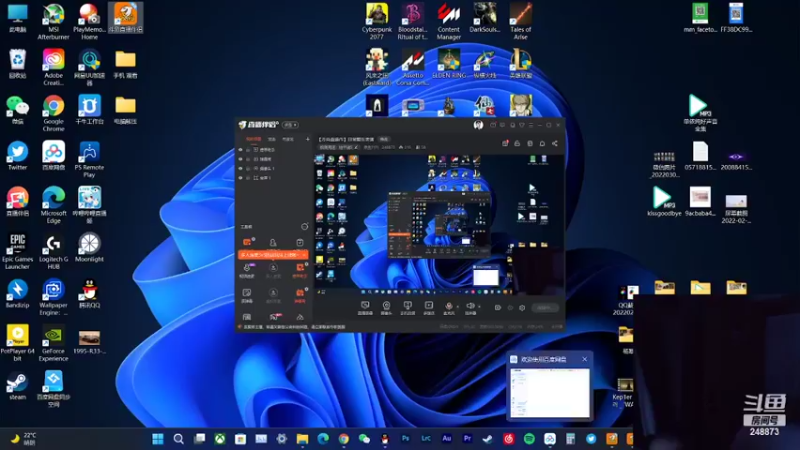
Task: Click share icon in room header
Action: [x=555, y=143]
